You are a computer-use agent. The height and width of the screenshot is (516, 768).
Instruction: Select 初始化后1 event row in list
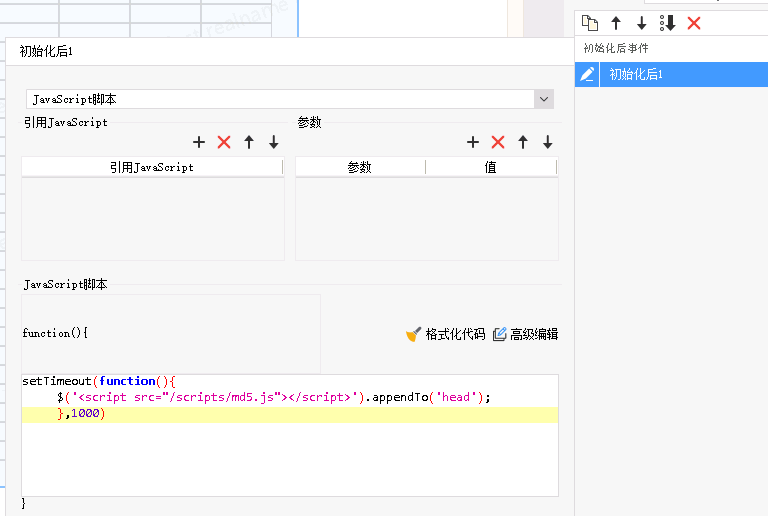click(684, 74)
